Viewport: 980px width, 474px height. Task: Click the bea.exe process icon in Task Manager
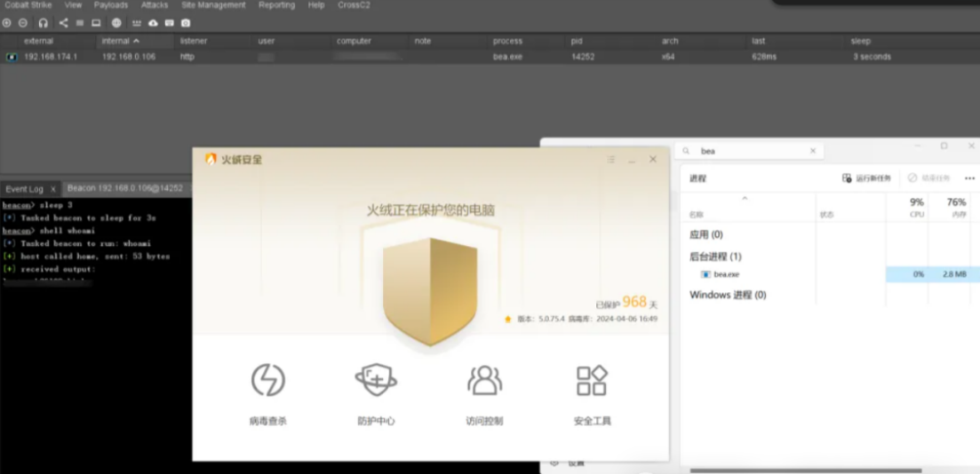click(x=705, y=274)
